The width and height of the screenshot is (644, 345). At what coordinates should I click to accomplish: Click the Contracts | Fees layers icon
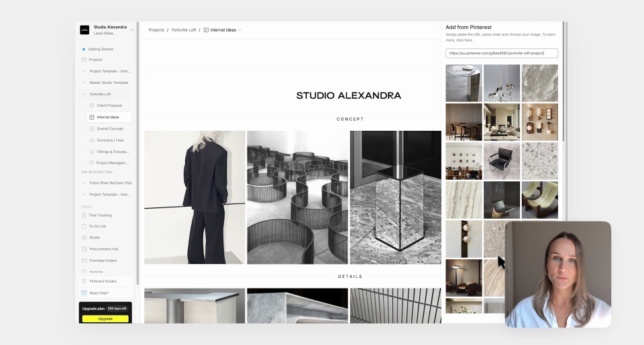coord(92,140)
